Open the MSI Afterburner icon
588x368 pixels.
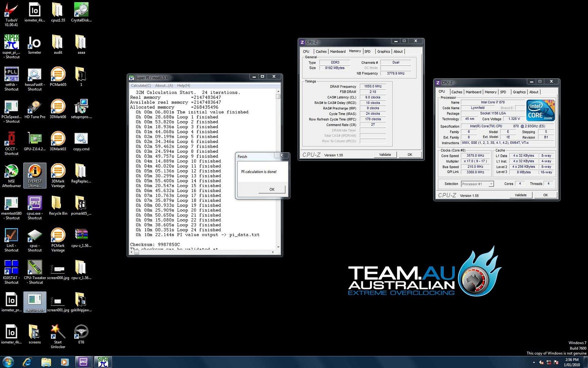pyautogui.click(x=11, y=175)
